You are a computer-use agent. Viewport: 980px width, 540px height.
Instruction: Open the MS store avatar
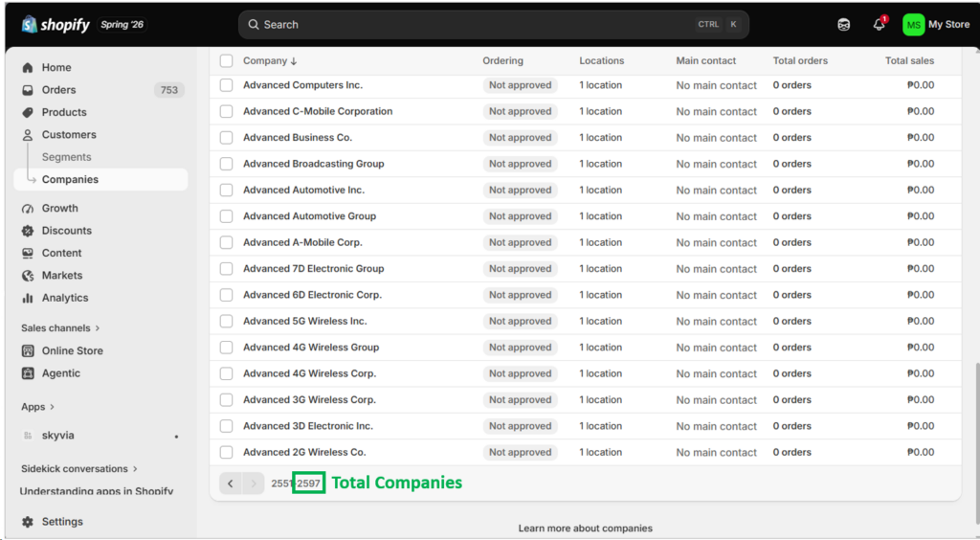click(913, 25)
